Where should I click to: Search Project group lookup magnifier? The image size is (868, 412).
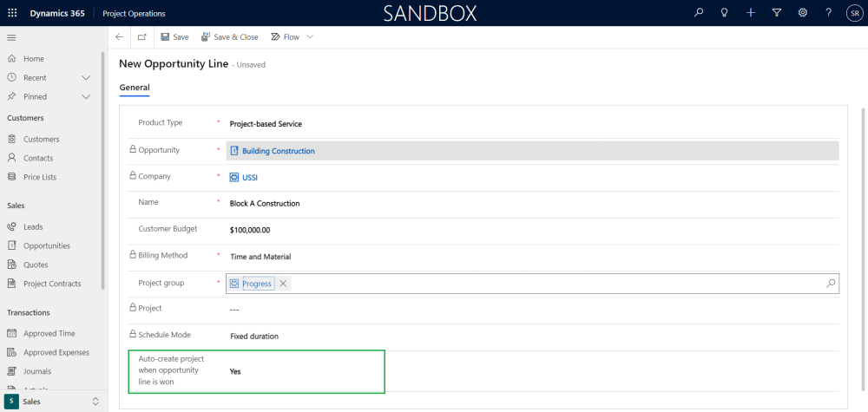[x=831, y=284]
